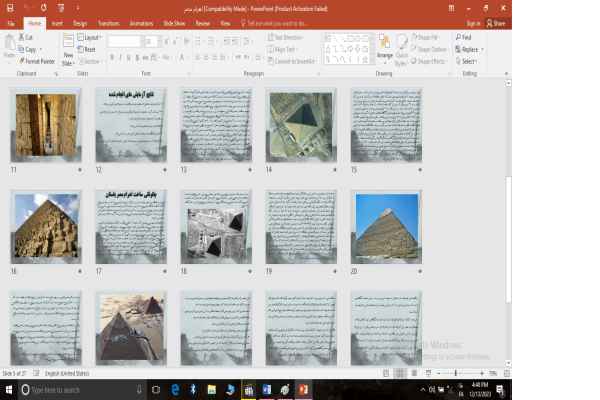Click the New Slide icon
This screenshot has height=400, width=600.
click(68, 48)
